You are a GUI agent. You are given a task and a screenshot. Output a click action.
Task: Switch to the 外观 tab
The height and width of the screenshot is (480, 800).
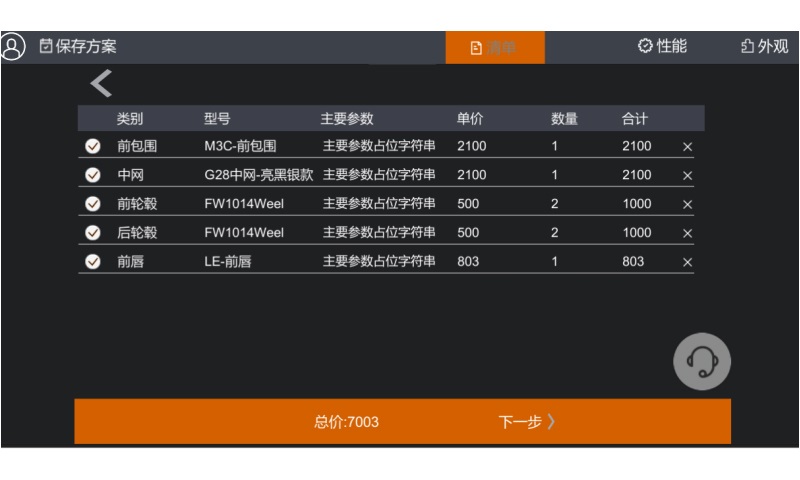[x=764, y=46]
